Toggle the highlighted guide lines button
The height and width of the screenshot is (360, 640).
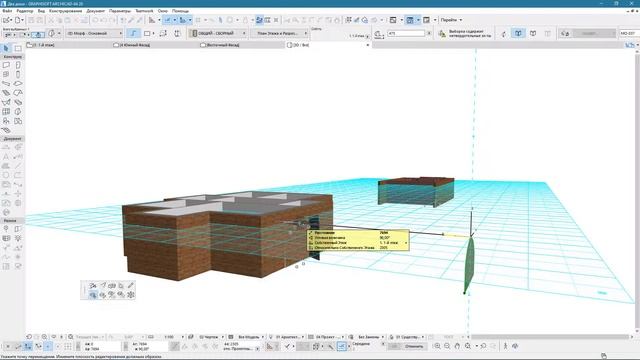tap(167, 20)
